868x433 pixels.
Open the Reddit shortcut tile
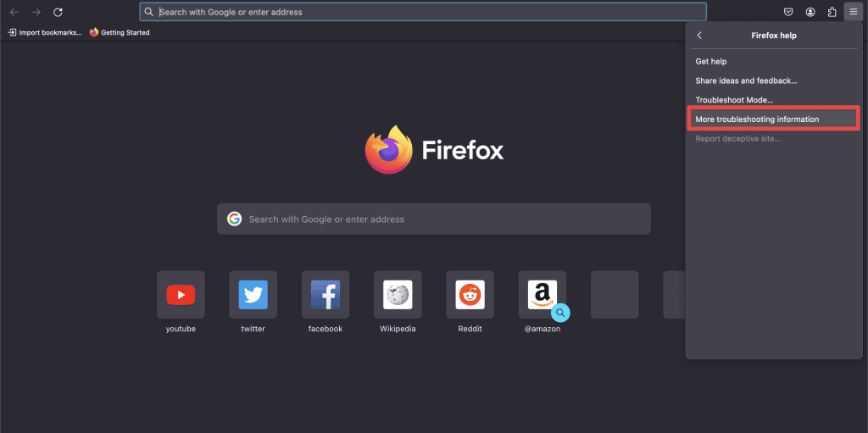pos(470,295)
